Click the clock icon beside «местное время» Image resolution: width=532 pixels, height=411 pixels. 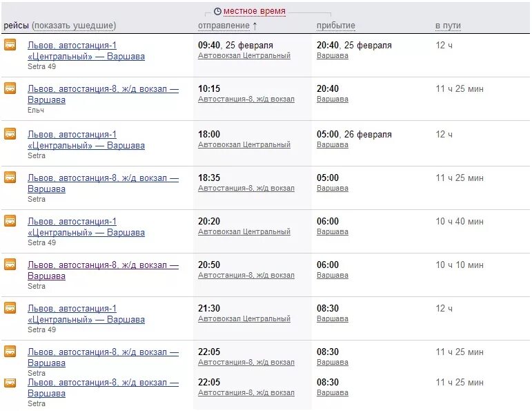(217, 12)
